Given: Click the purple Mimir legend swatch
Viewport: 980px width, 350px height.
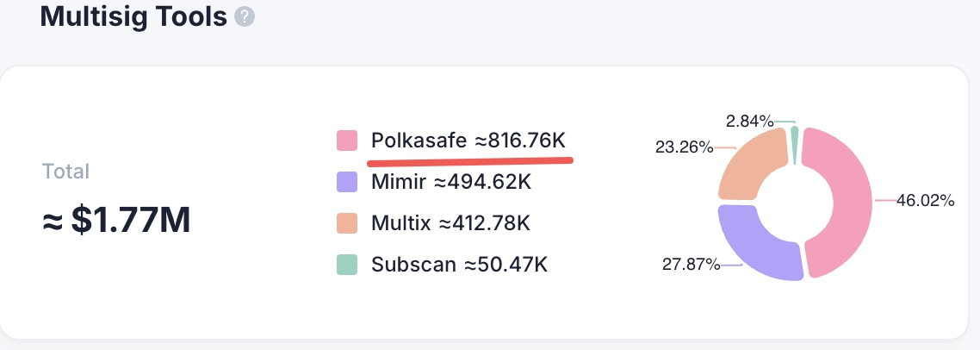Looking at the screenshot, I should (x=347, y=182).
